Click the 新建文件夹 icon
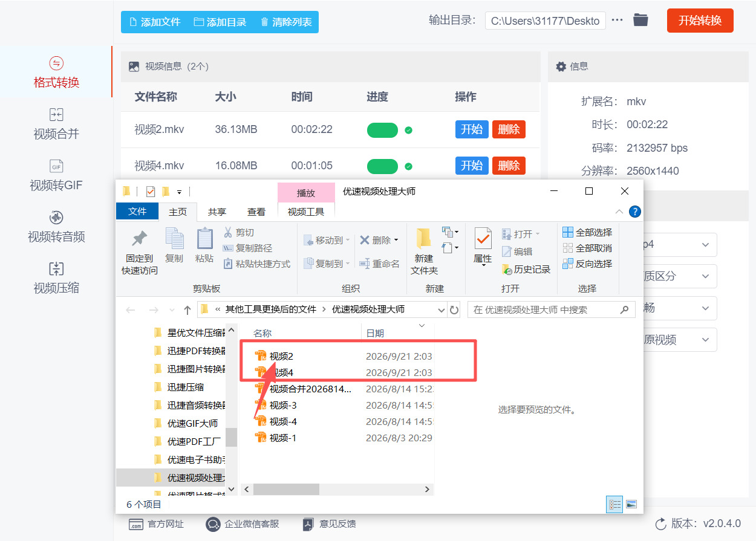 pyautogui.click(x=424, y=239)
